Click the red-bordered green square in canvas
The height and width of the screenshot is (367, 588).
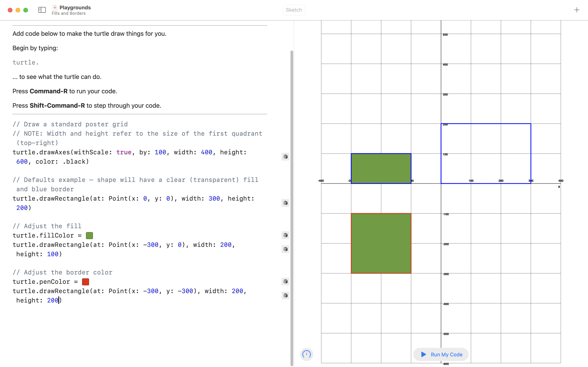[381, 243]
